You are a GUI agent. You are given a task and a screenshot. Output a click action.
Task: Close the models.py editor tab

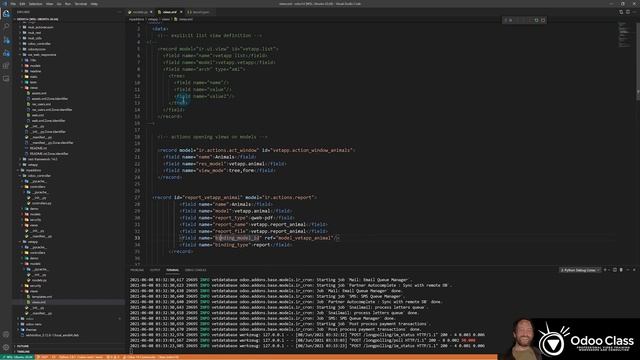(151, 12)
